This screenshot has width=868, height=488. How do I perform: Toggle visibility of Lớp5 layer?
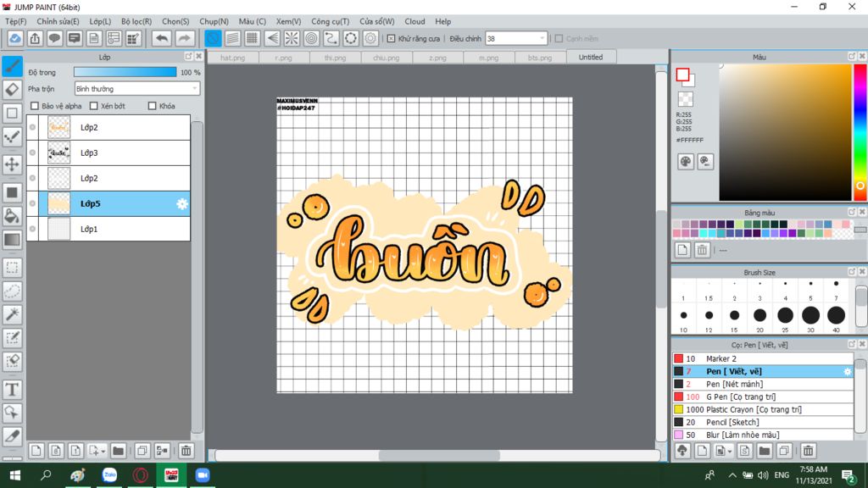[x=33, y=203]
